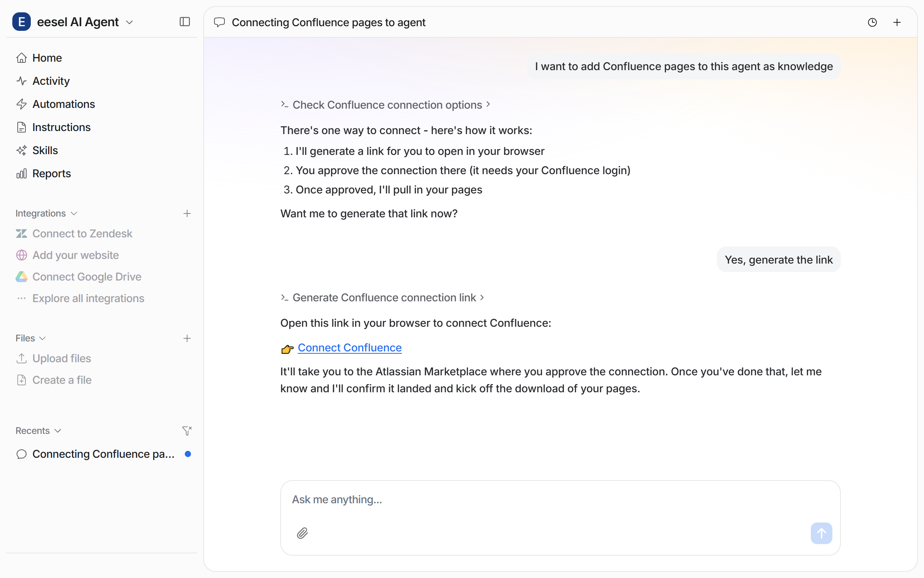Click the text 'Want me to generate that link now?'
The image size is (924, 578).
(369, 213)
